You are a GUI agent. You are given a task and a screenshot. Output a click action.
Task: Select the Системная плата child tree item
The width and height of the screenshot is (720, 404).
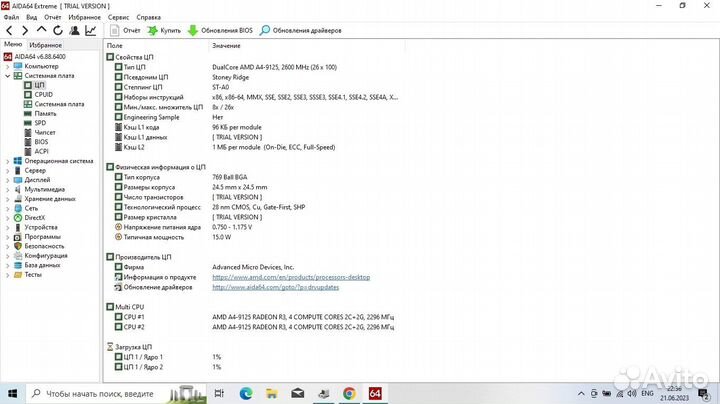(54, 104)
